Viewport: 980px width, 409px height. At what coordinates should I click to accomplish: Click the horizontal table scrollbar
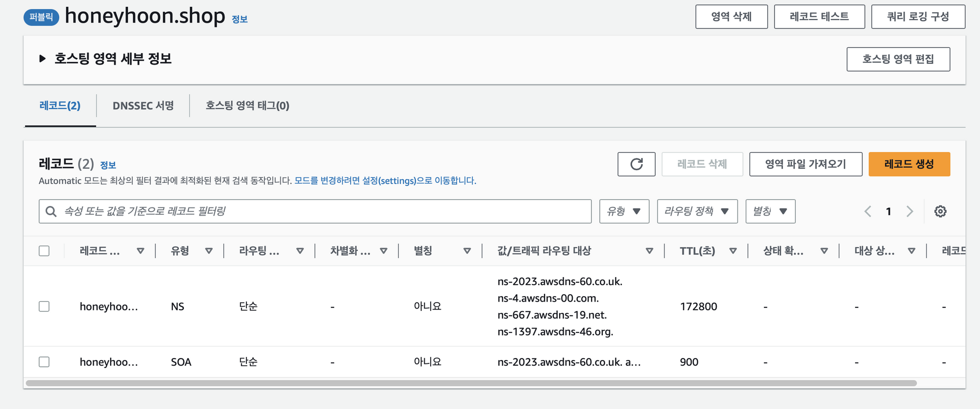(471, 383)
